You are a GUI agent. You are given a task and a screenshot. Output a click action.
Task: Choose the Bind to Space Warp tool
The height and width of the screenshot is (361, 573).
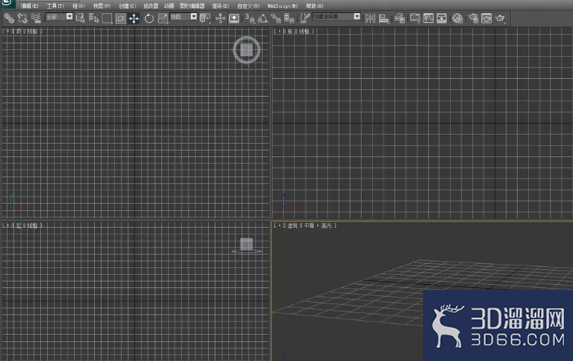pos(36,18)
